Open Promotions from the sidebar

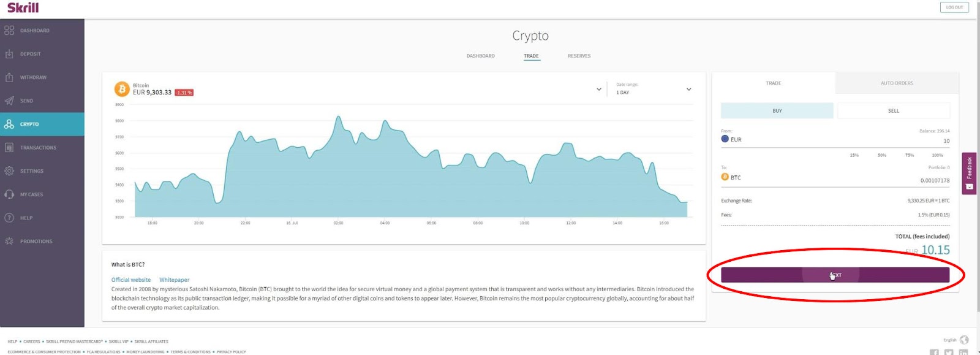(42, 241)
